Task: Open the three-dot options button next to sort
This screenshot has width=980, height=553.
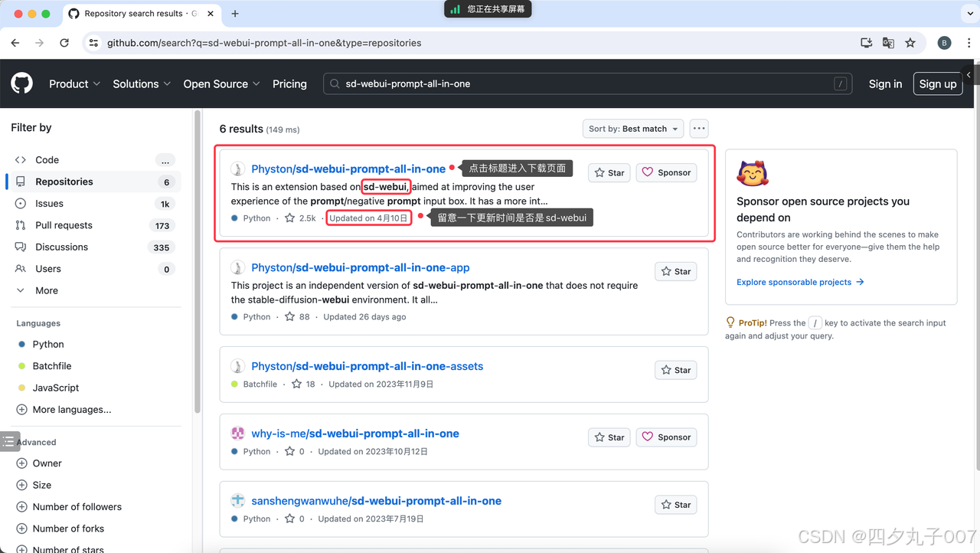Action: pyautogui.click(x=698, y=129)
